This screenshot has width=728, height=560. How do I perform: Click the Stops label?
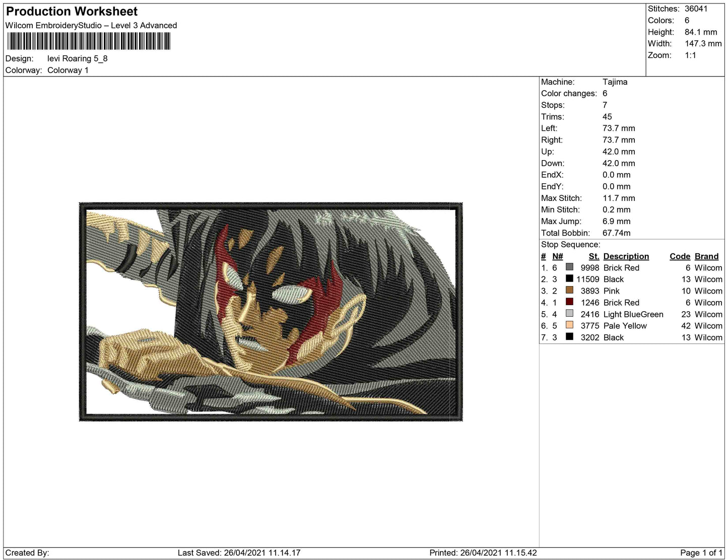[553, 105]
